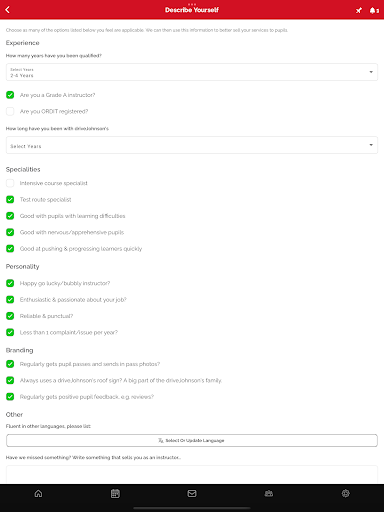Uncheck the Grade A instructor checkbox

10,95
